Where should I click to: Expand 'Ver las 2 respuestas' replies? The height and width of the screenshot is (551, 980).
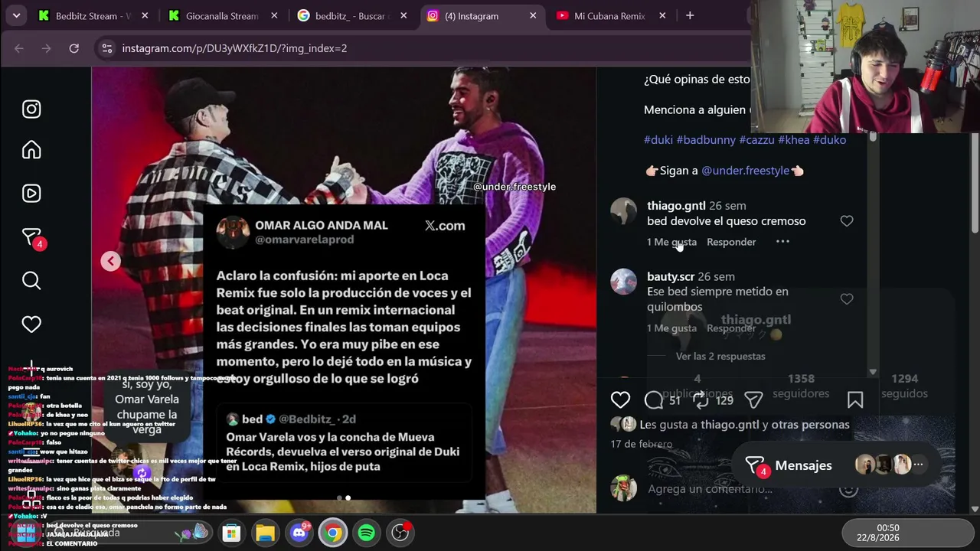point(720,356)
